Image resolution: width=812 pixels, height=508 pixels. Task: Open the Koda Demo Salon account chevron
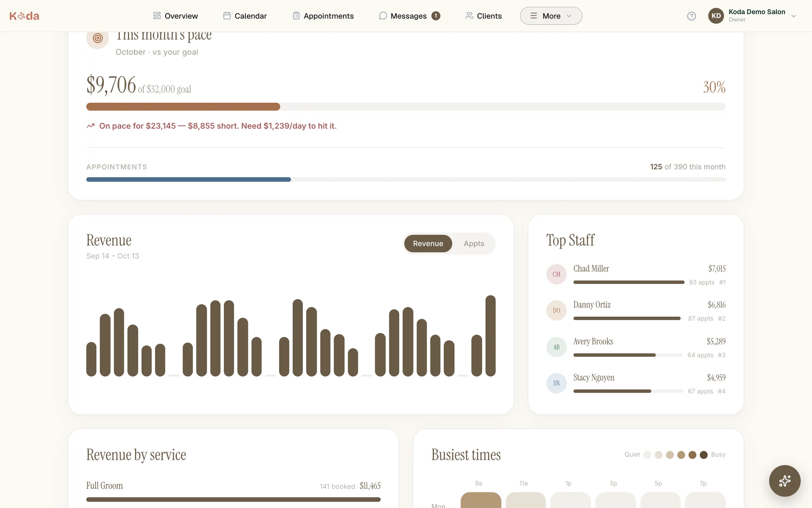pos(793,16)
